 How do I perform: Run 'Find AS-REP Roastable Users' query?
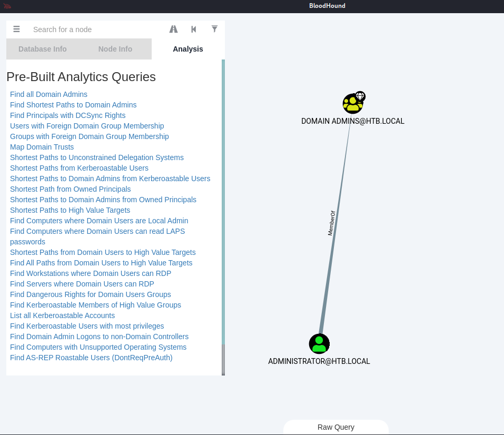pos(91,358)
